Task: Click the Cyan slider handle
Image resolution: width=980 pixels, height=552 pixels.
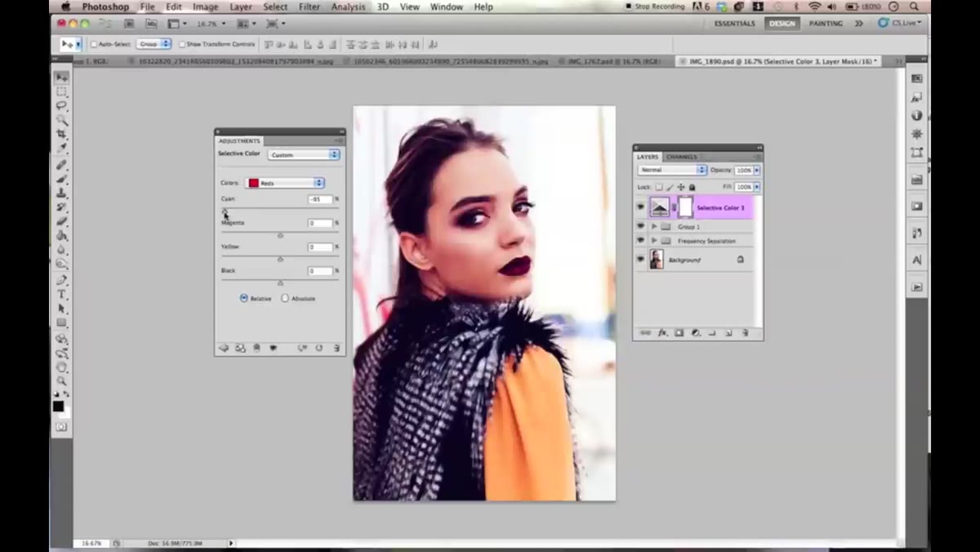Action: tap(225, 211)
